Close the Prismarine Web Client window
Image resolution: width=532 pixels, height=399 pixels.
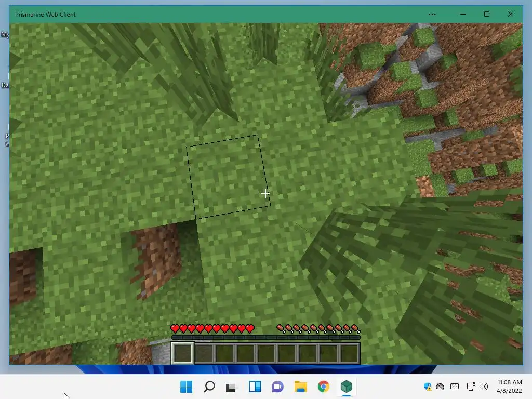(x=511, y=14)
